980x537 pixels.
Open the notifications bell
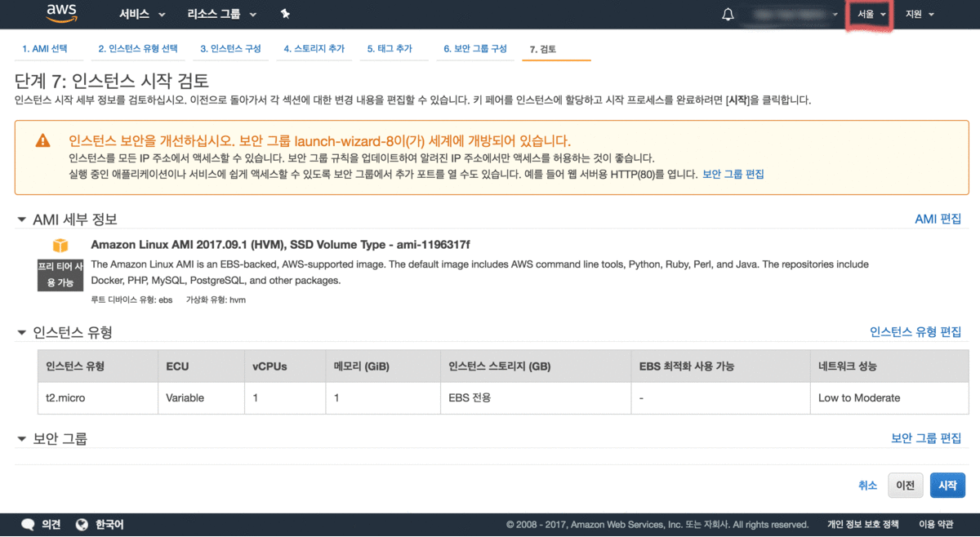pyautogui.click(x=728, y=14)
